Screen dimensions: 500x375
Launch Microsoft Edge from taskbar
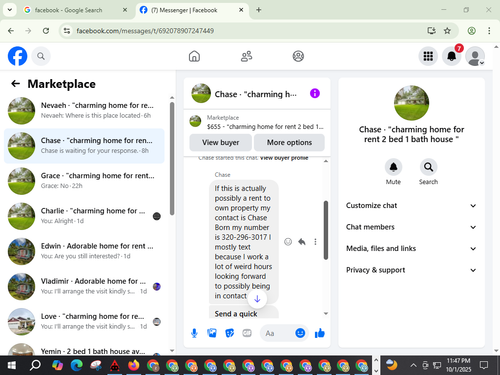coord(77,365)
